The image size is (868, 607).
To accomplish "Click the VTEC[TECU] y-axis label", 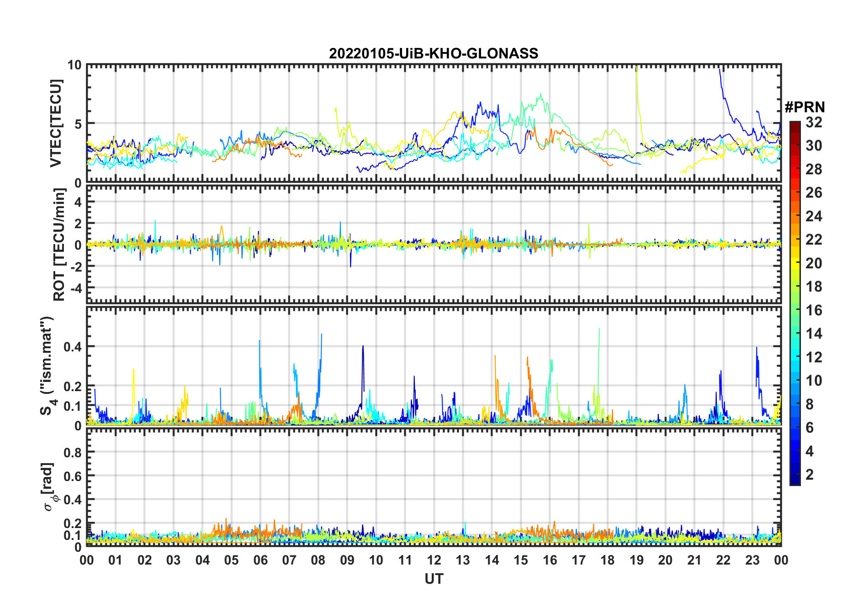I will 56,123.
